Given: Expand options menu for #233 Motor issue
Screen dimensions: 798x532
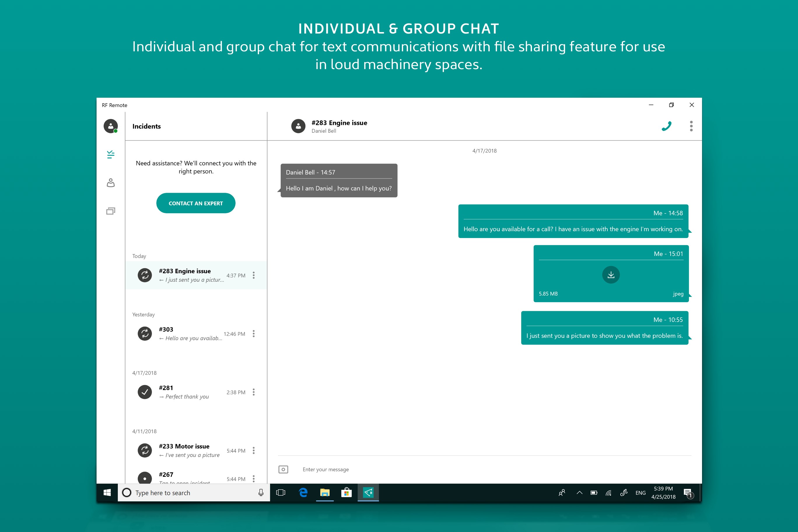Looking at the screenshot, I should point(253,450).
